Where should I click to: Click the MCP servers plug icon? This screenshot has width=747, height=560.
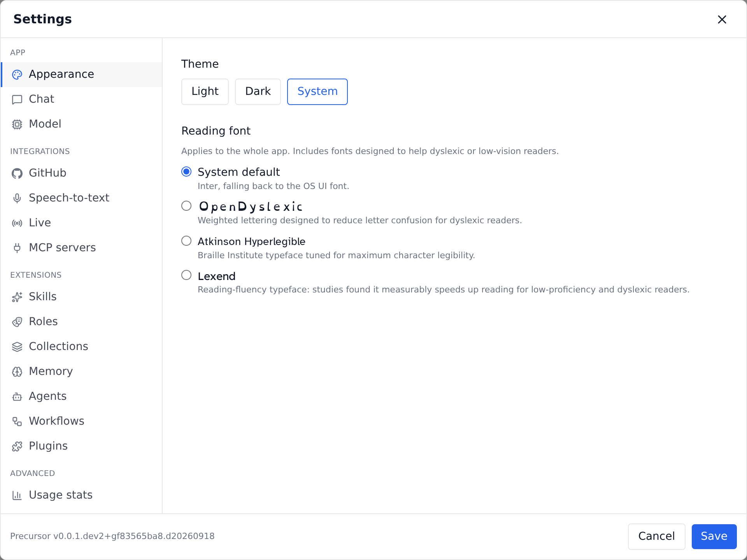click(x=17, y=248)
